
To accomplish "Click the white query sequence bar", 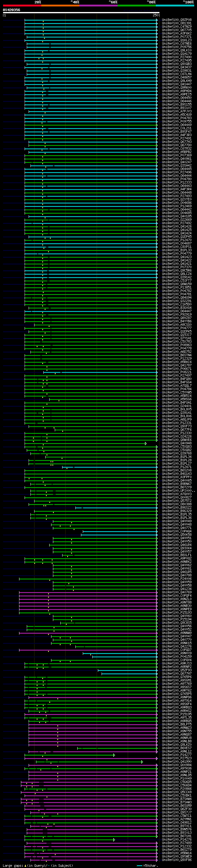I will point(81,13).
